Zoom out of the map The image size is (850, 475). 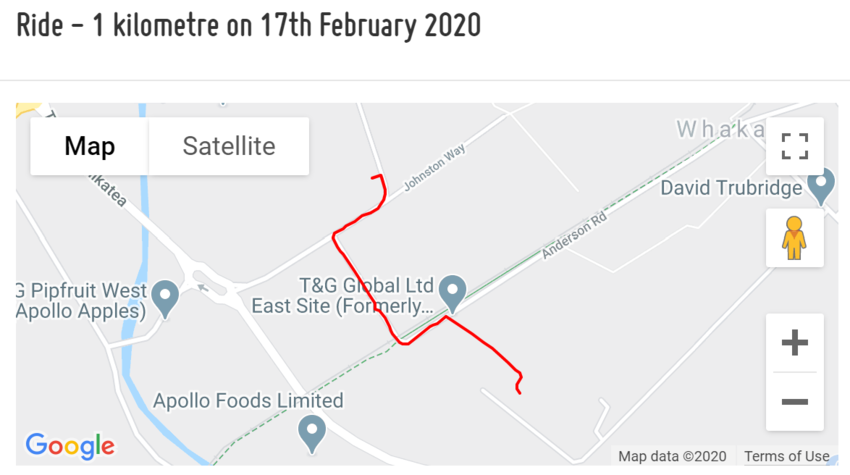tap(794, 402)
